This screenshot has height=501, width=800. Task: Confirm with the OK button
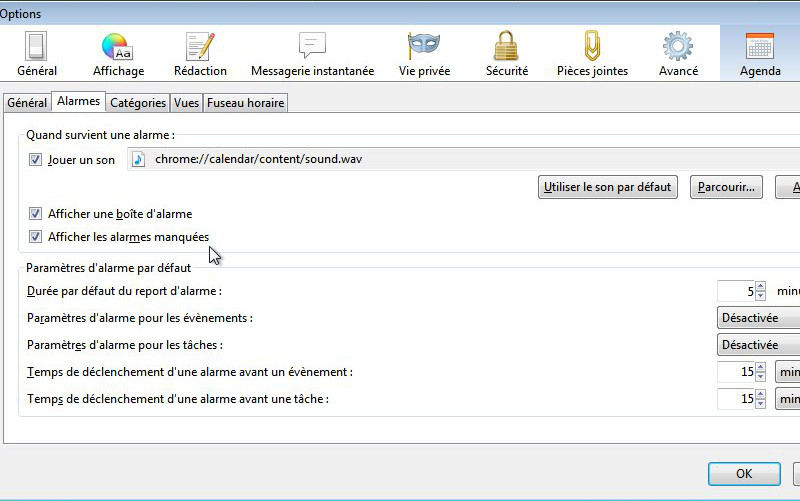coord(744,474)
